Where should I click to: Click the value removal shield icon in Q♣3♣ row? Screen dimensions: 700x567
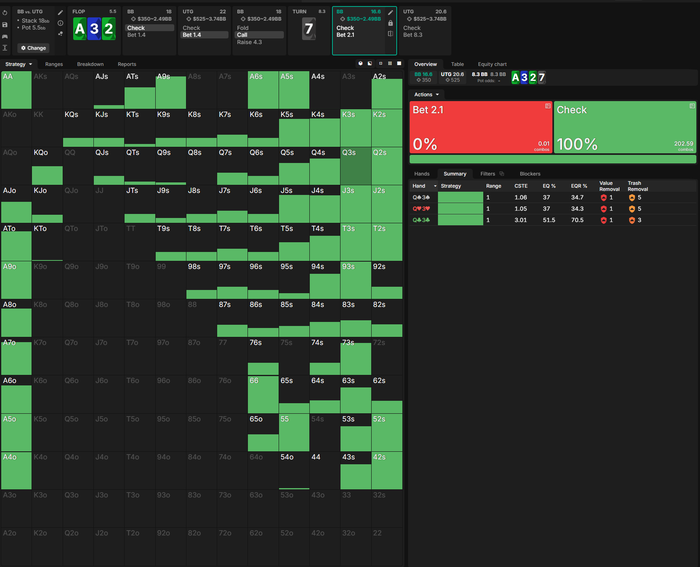click(x=603, y=220)
